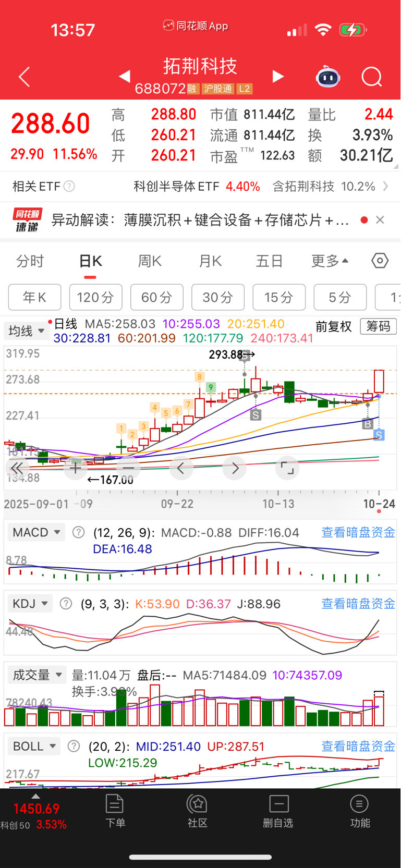401x868 pixels.
Task: Open help icon beside 相关ETF
Action: click(x=69, y=186)
